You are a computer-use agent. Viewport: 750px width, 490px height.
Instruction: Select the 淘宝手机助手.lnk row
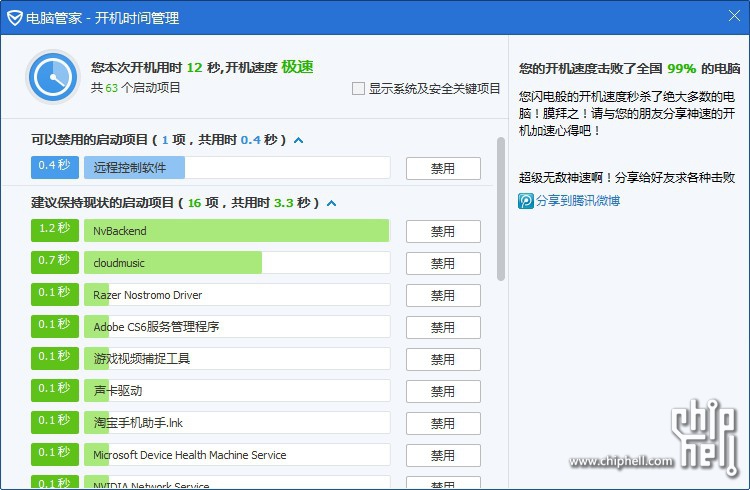237,423
